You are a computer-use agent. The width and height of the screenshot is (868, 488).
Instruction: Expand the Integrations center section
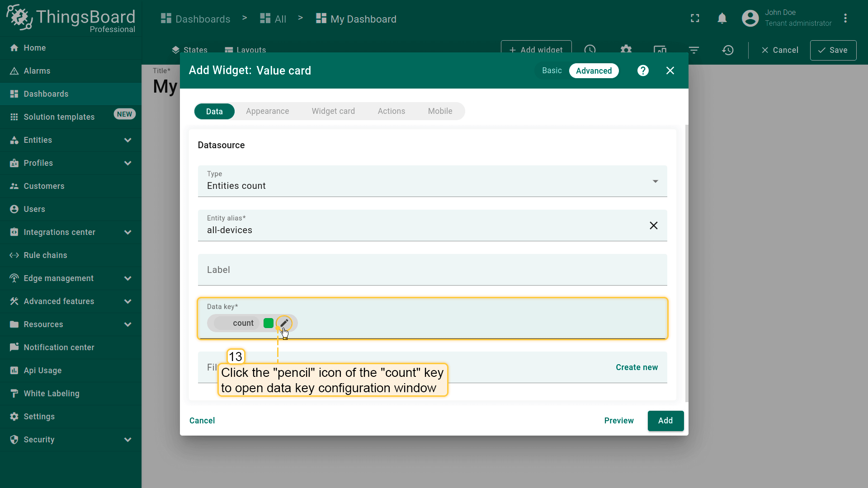pos(128,232)
